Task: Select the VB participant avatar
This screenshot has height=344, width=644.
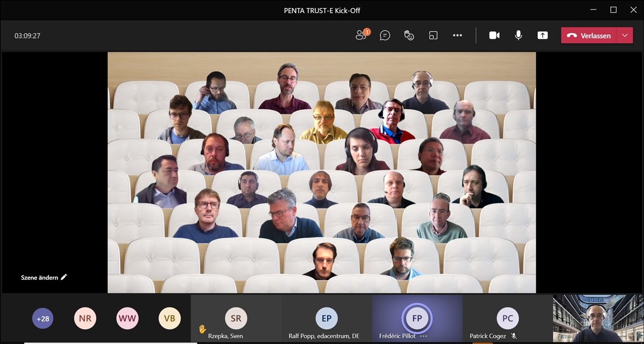Action: click(170, 318)
